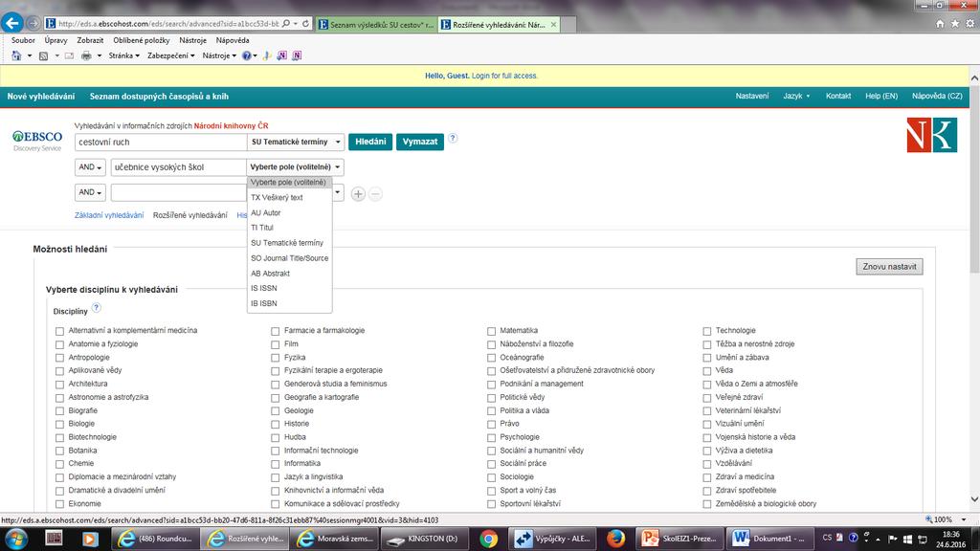
Task: Open the Zabezpečení dropdown
Action: pos(170,55)
